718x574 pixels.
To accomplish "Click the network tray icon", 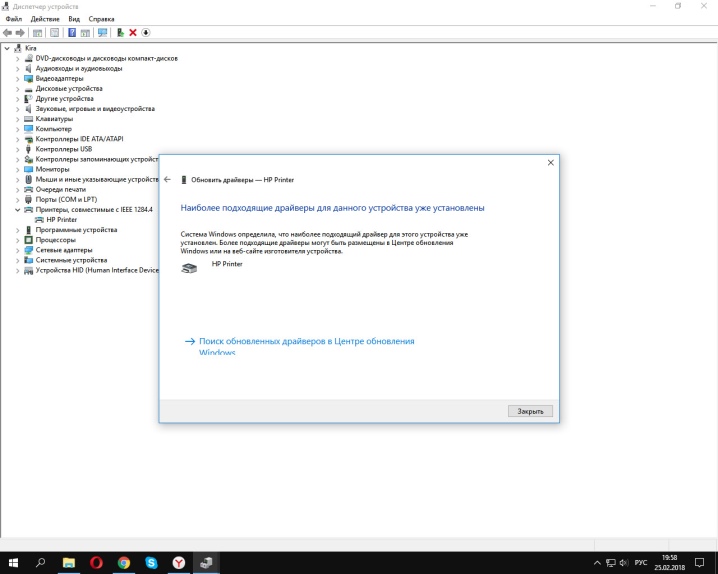I will tap(610, 563).
